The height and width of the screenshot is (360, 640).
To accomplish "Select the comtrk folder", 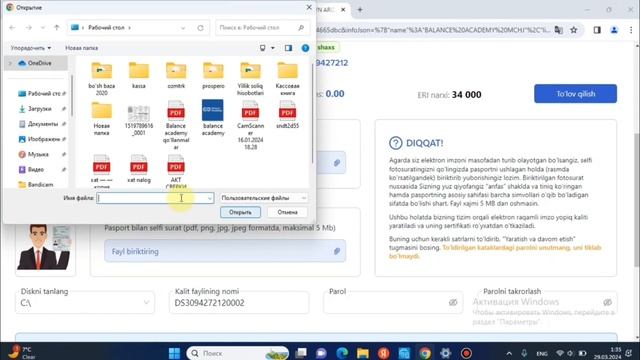I will coord(176,76).
